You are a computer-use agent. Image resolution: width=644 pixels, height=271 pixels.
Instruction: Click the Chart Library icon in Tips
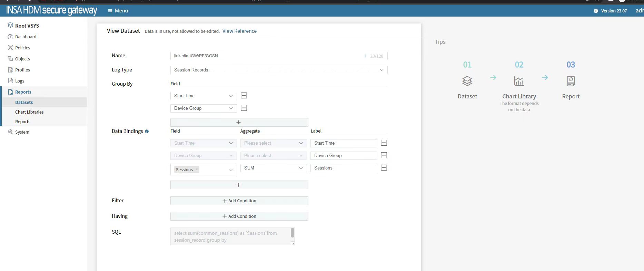pos(519,81)
